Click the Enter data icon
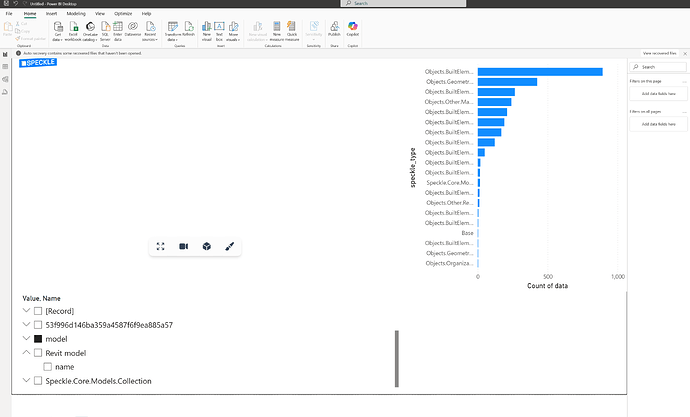The width and height of the screenshot is (690, 417). 117,31
